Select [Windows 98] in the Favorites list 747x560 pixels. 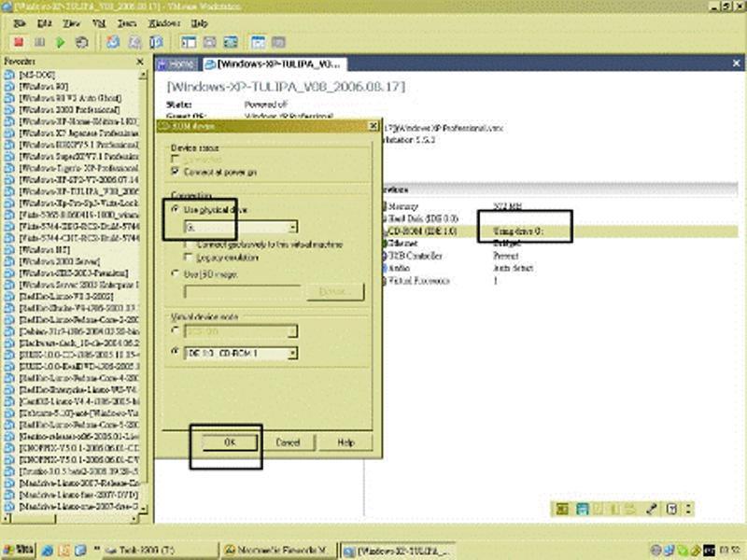[43, 86]
